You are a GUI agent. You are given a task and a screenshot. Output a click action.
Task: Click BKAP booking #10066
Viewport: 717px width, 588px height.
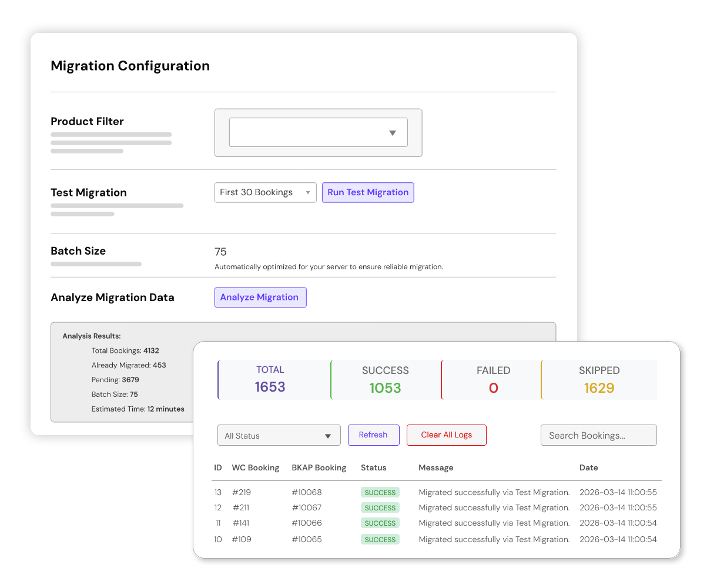307,523
